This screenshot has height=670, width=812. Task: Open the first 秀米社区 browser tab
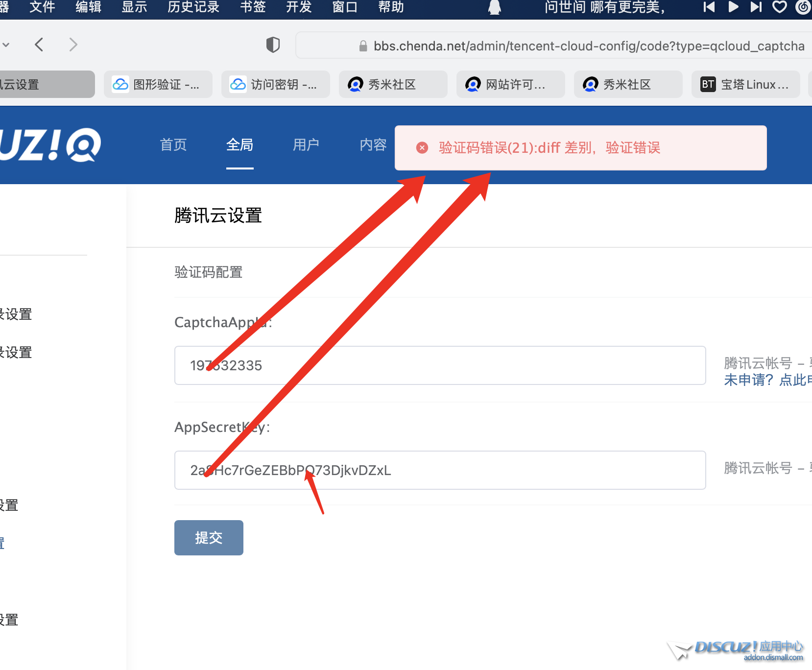point(393,84)
